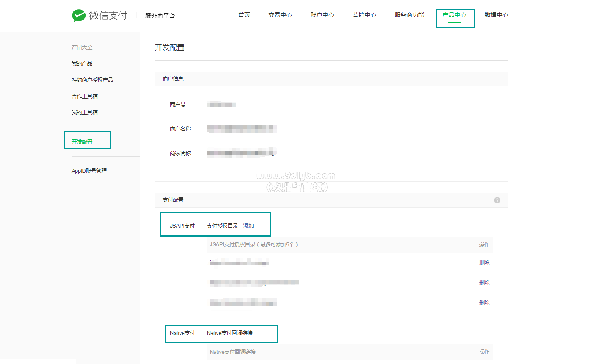This screenshot has width=591, height=364.
Task: Click the Native支付回调链接 table header
Action: (233, 352)
